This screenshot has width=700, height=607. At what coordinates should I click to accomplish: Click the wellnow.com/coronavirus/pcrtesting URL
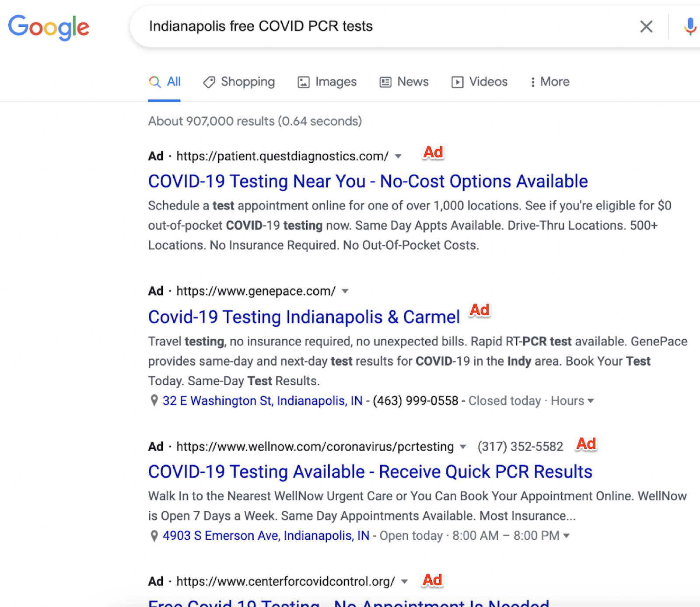click(315, 447)
